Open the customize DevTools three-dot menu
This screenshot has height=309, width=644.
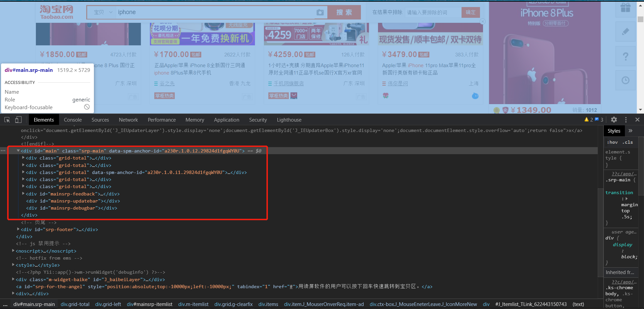click(x=626, y=120)
